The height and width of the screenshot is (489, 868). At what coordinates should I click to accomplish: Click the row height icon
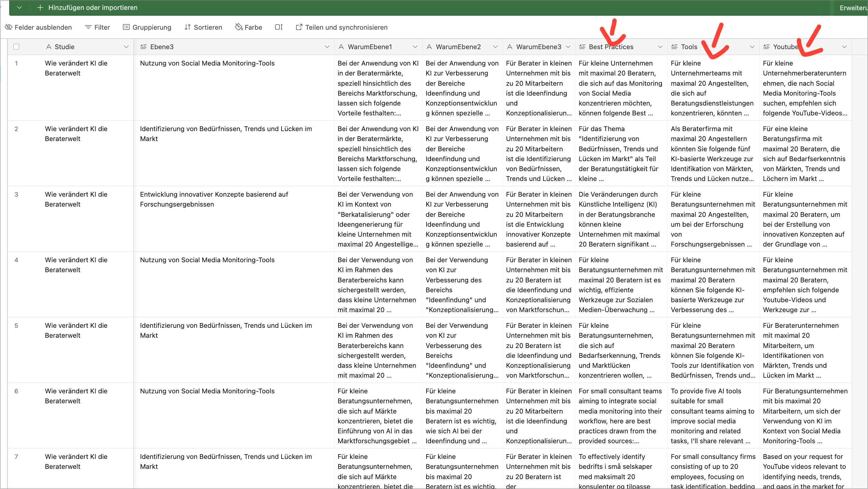[x=279, y=27]
